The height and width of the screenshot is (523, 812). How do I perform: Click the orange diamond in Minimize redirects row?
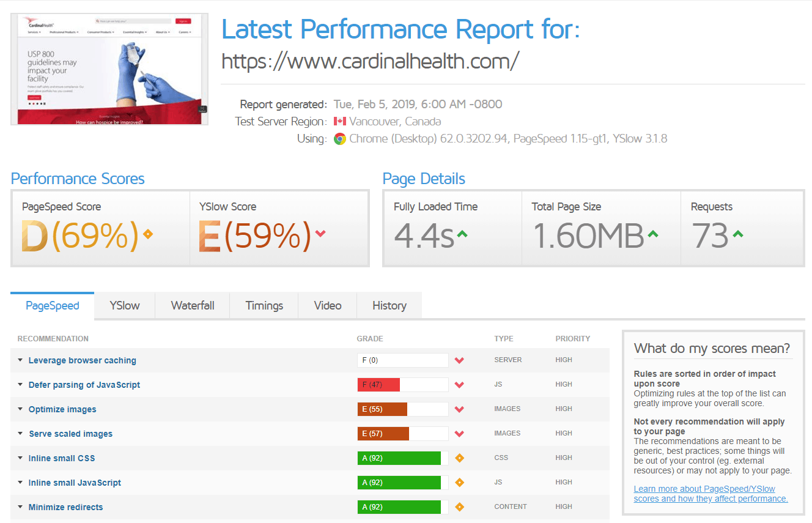click(x=459, y=506)
